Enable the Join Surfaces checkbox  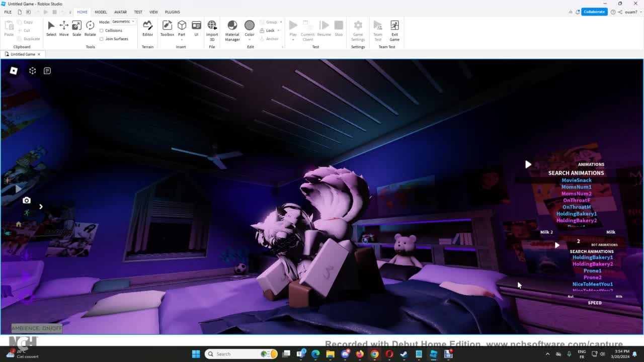(102, 39)
